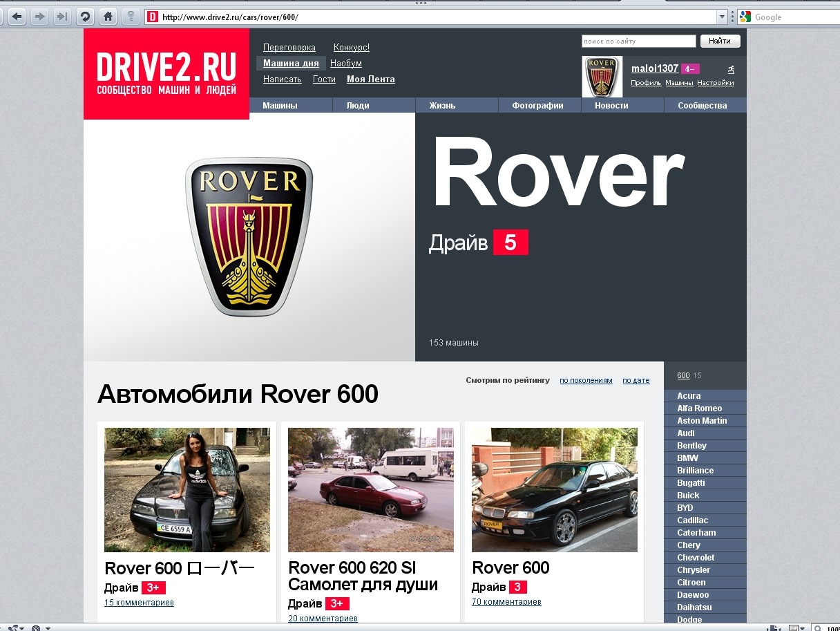
Task: Open the woman-on-car Rover 600 thumbnail
Action: tap(187, 490)
